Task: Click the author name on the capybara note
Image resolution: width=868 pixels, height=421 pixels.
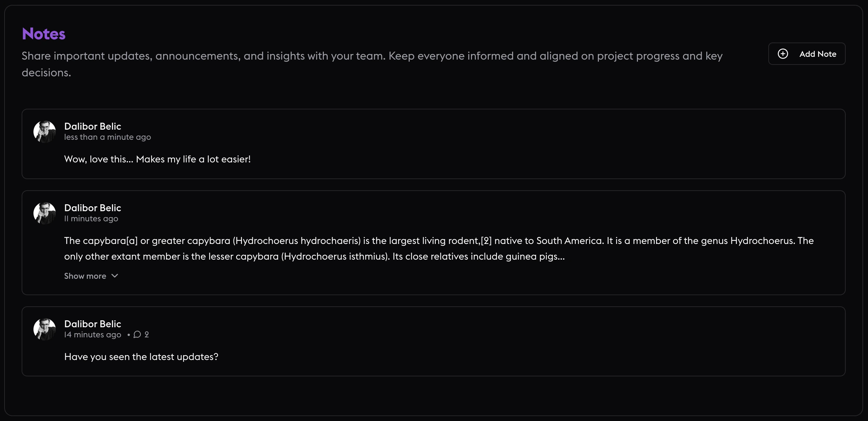Action: click(x=93, y=208)
